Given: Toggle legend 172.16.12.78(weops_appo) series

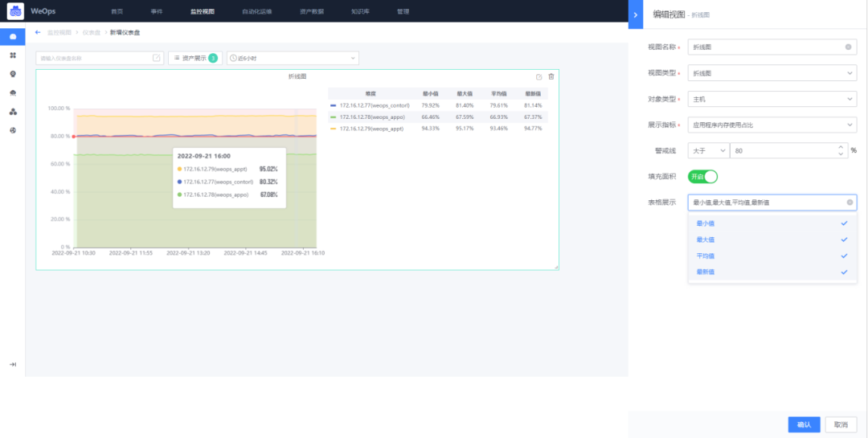Looking at the screenshot, I should 366,117.
